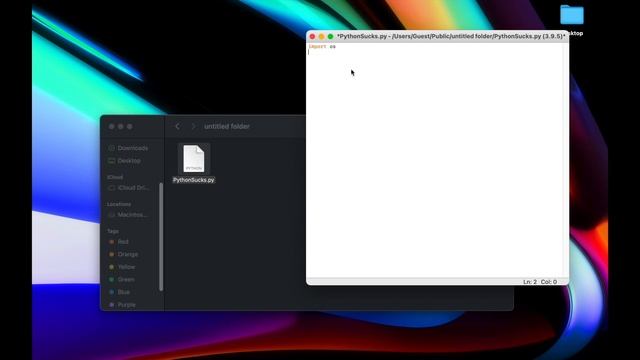The height and width of the screenshot is (360, 640).
Task: Select the Purple tag in Finder sidebar
Action: (122, 305)
